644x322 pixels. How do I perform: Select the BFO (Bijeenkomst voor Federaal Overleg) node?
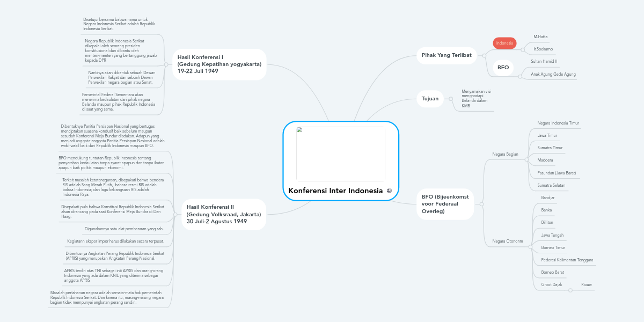coord(445,204)
